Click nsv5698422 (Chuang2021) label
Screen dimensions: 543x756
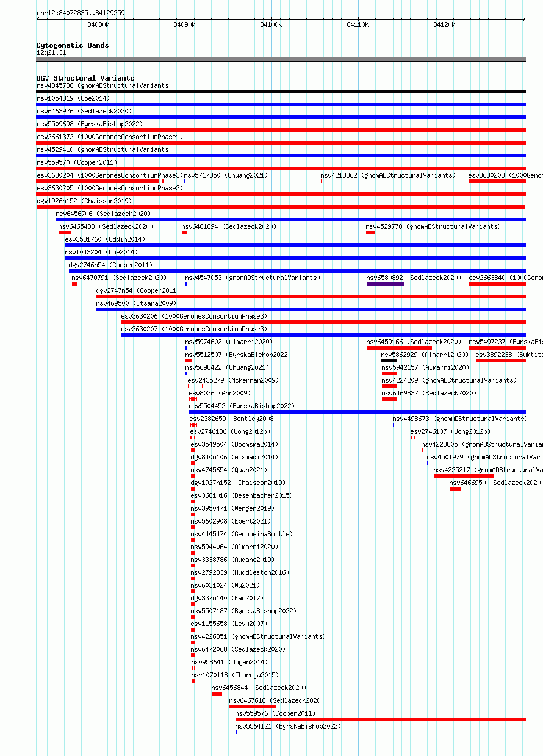pos(227,367)
